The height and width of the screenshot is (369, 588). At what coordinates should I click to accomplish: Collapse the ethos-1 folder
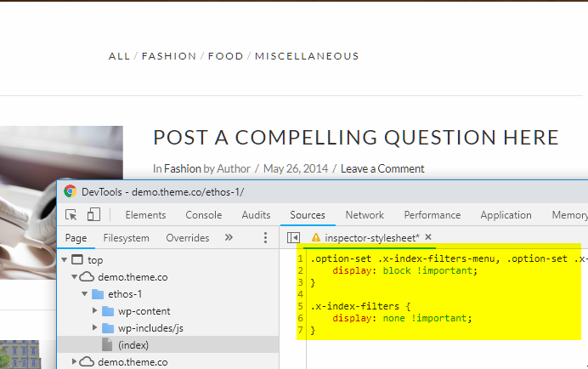[84, 293]
